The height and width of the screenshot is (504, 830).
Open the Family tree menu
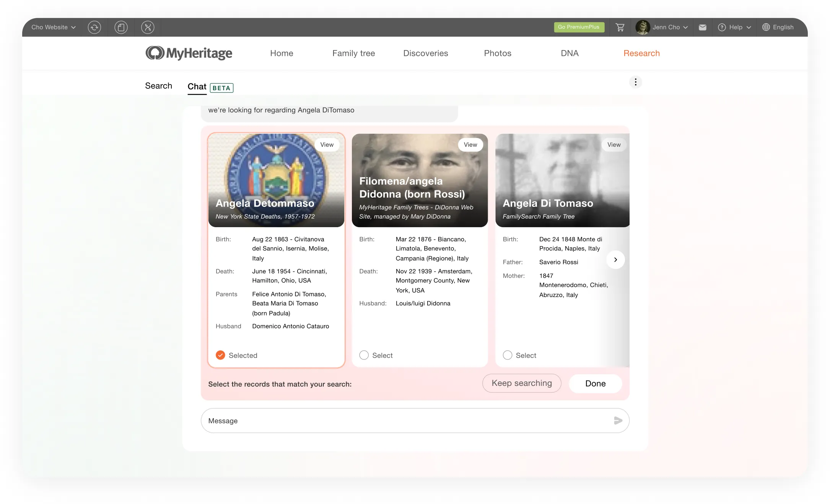pos(353,53)
